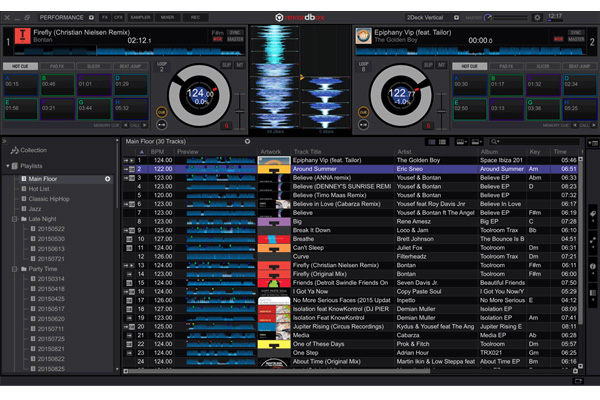Screen dimensions: 600x400
Task: Click the search magnifier icon in browser
Action: click(x=494, y=142)
